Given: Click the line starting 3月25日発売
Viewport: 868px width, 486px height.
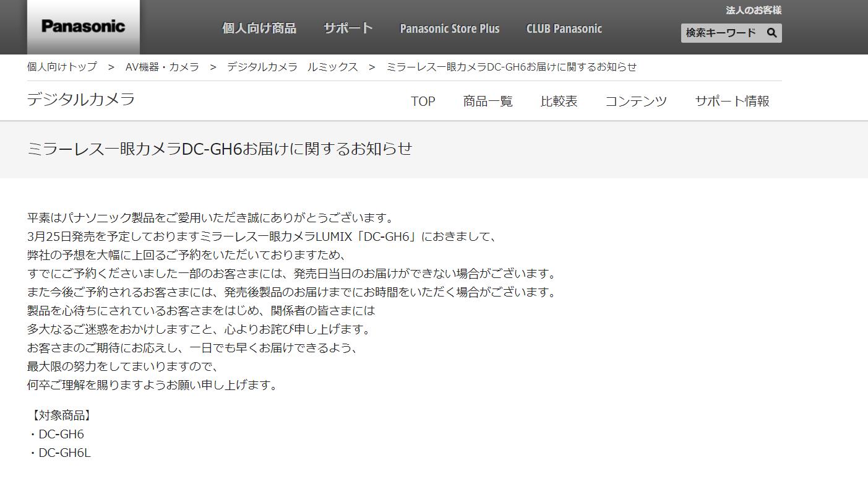Looking at the screenshot, I should [262, 236].
